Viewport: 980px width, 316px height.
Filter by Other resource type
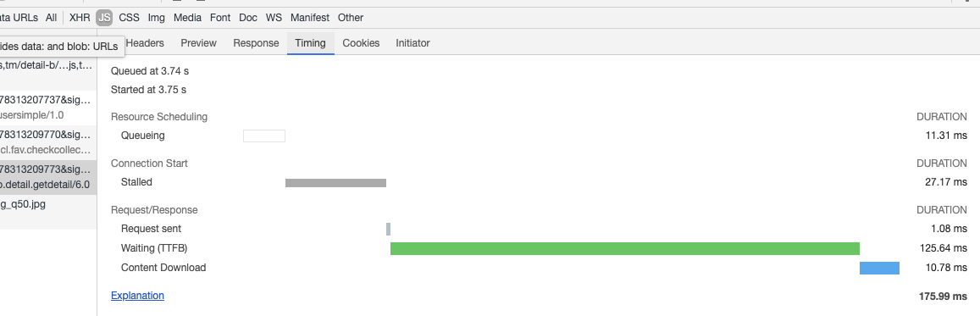coord(351,18)
